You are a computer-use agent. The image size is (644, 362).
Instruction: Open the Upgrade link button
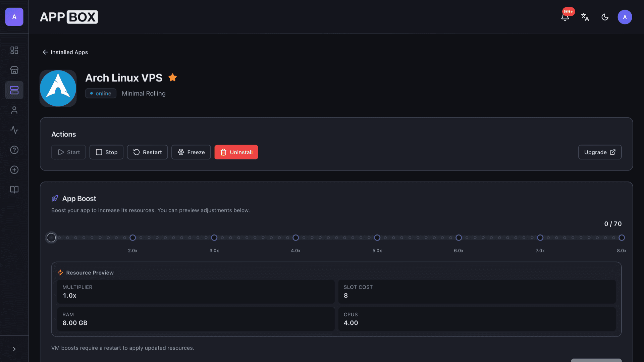pos(600,152)
